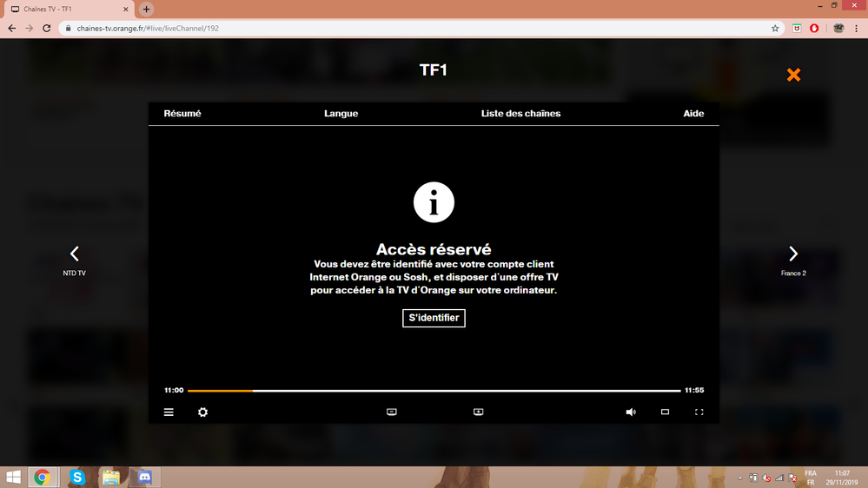Click the program progress bar
Viewport: 868px width, 488px height.
pos(434,391)
